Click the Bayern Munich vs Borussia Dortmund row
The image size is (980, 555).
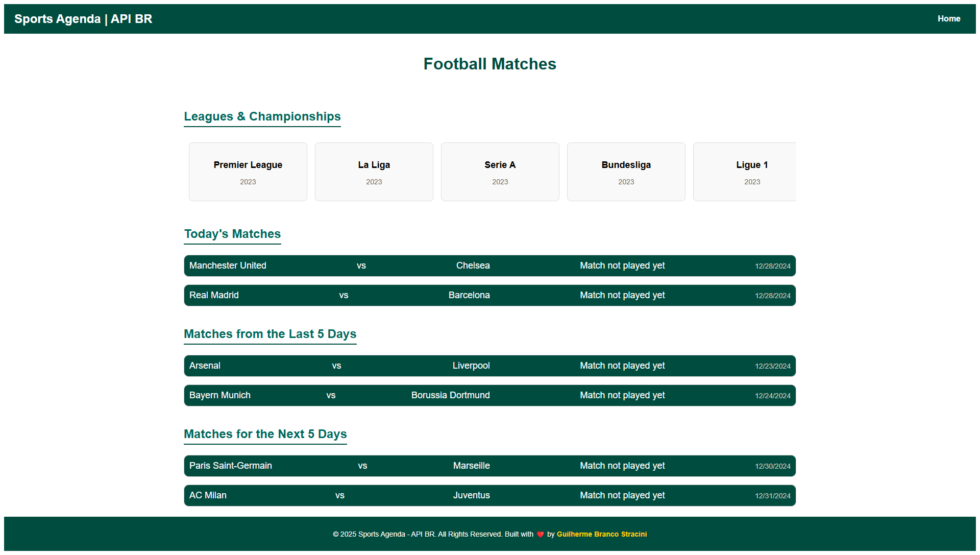pos(490,395)
